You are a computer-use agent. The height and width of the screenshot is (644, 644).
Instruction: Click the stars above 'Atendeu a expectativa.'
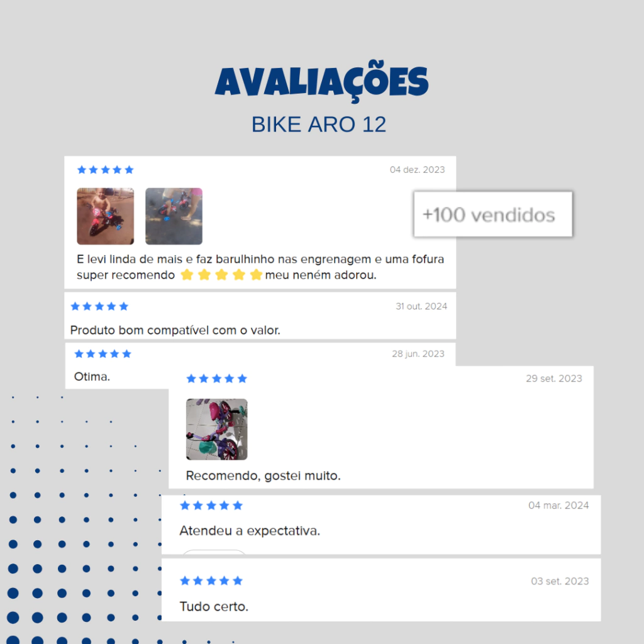coord(211,506)
